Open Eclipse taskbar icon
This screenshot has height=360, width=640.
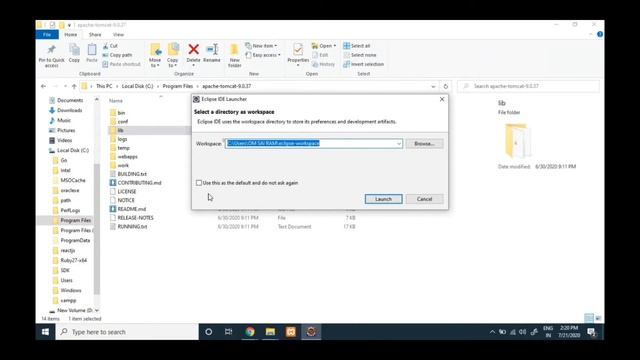pos(311,332)
